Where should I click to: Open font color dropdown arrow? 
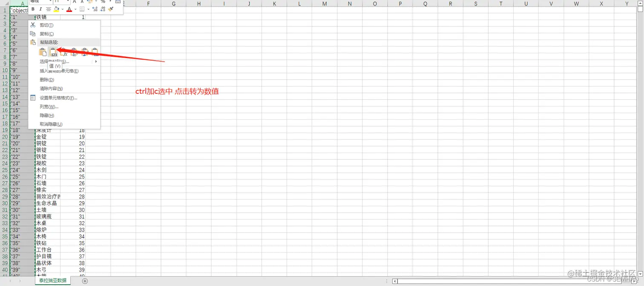point(75,9)
